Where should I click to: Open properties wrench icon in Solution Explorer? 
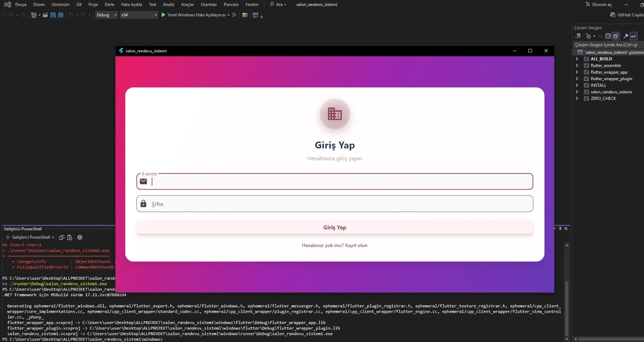(x=626, y=36)
